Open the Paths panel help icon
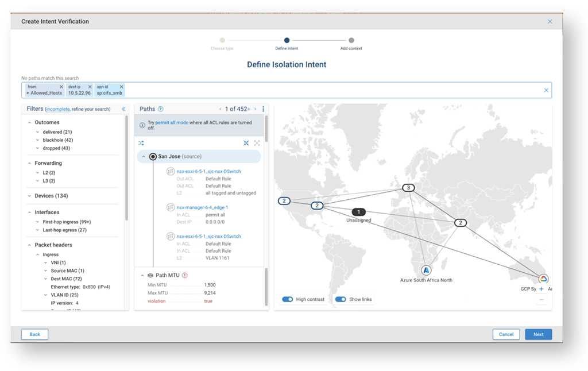The height and width of the screenshot is (371, 588). click(x=161, y=109)
